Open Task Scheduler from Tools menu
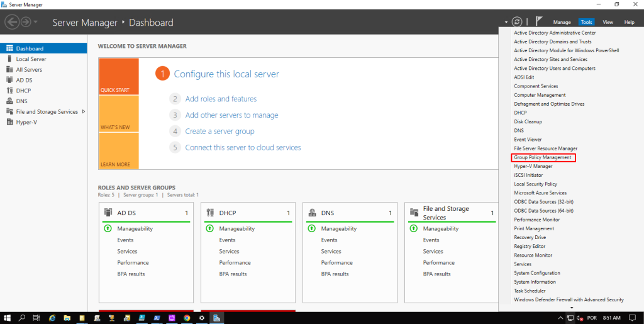 point(530,291)
